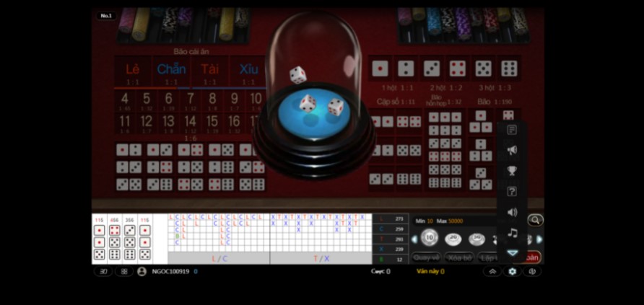Viewport: 644px width, 305px height.
Task: Bet on total 5
Action: (147, 101)
